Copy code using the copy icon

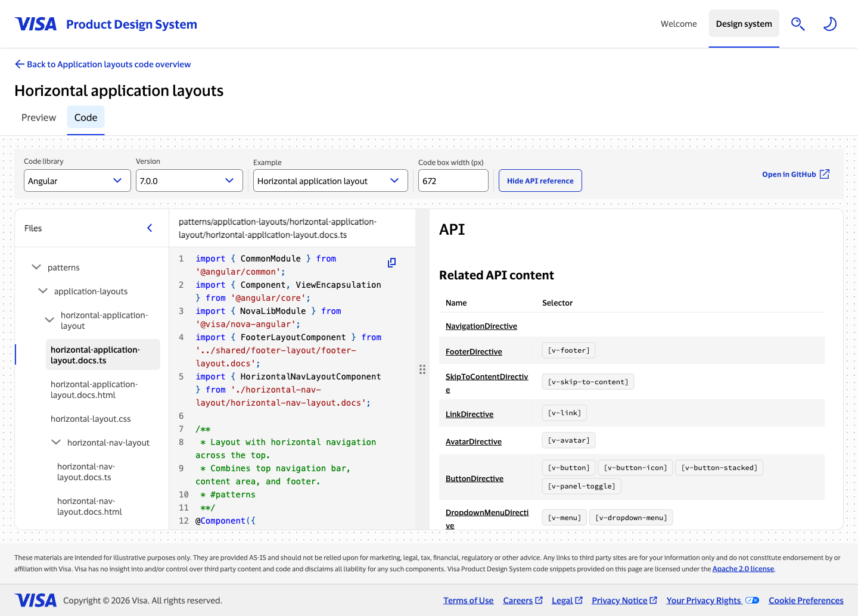click(391, 263)
